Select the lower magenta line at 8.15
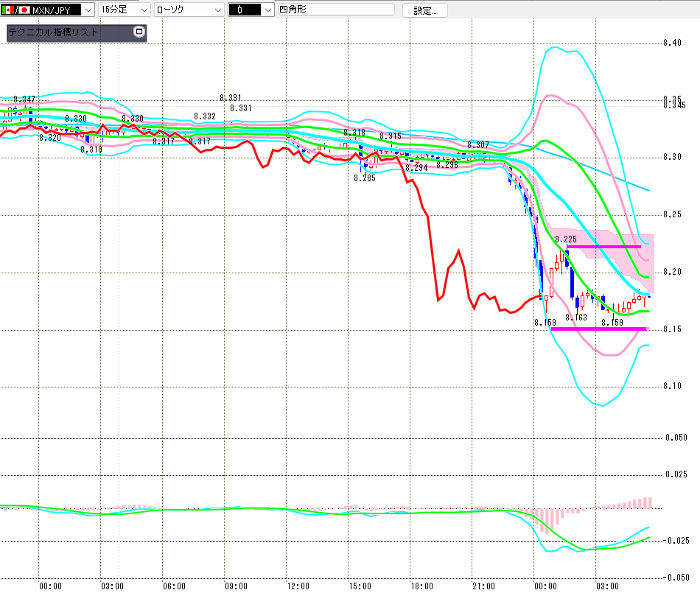 click(598, 329)
